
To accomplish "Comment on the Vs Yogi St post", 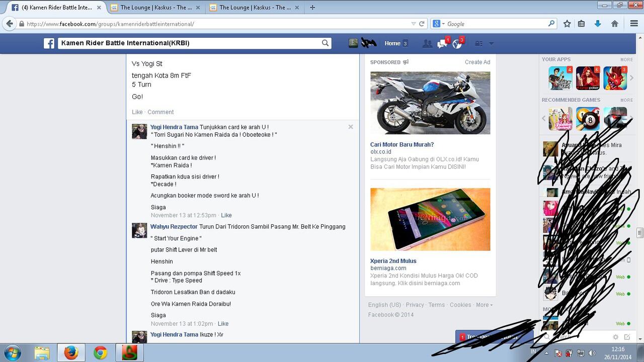I will [x=160, y=112].
